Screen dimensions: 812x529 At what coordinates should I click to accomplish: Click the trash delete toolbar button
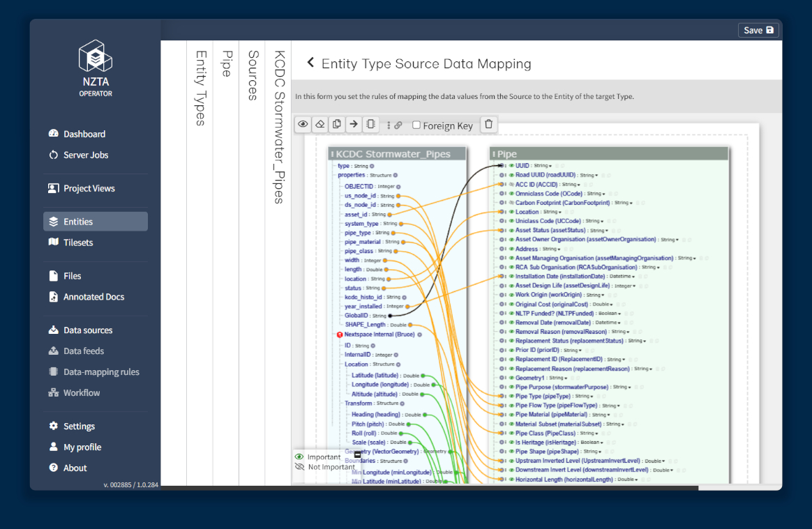pos(488,124)
